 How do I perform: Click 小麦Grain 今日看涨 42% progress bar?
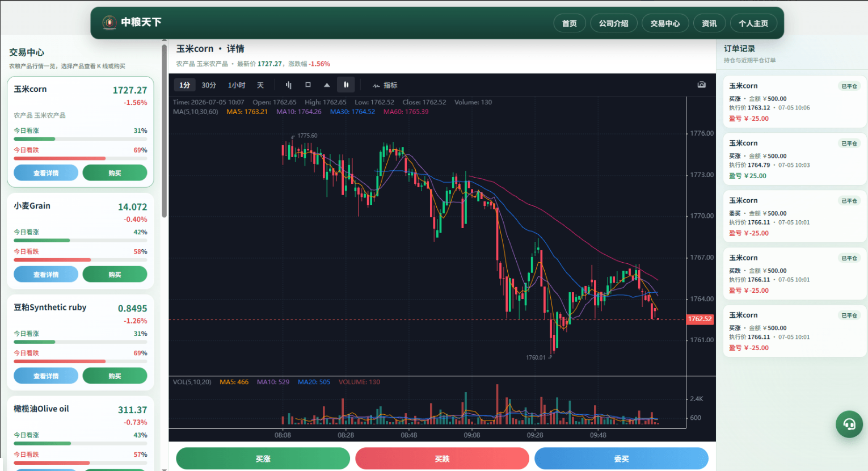pyautogui.click(x=81, y=241)
